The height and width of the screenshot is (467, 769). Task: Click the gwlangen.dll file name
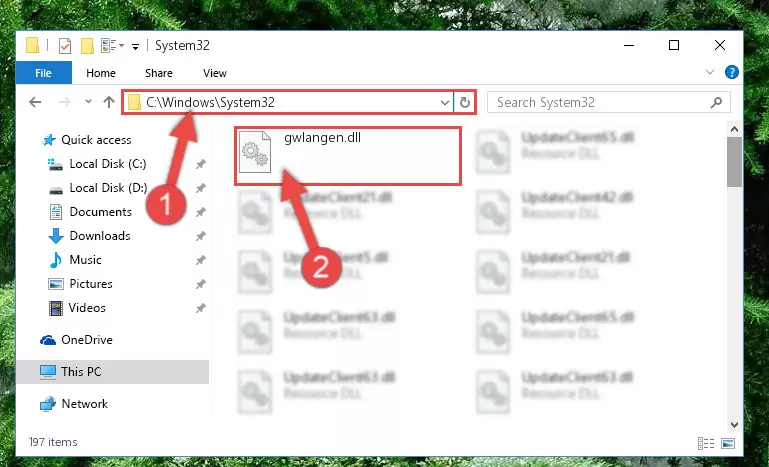(x=322, y=138)
